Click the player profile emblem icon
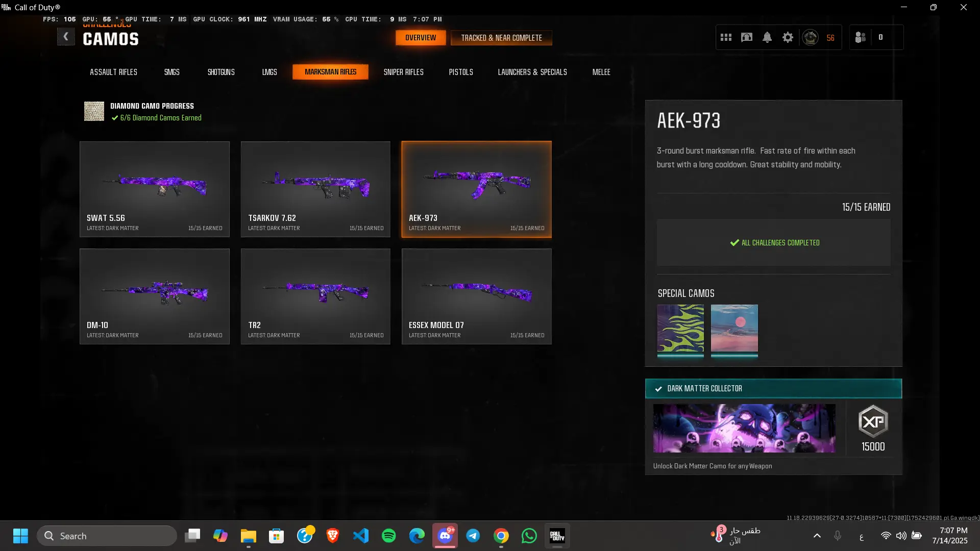Image resolution: width=980 pixels, height=551 pixels. [811, 37]
